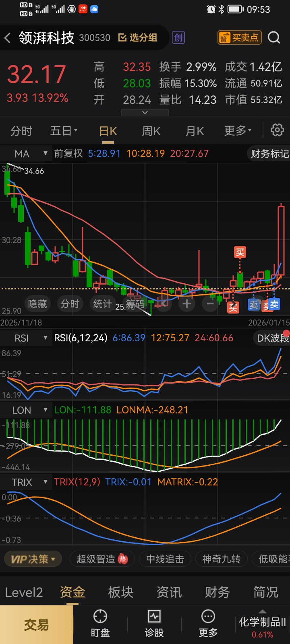This screenshot has height=644, width=290.
Task: Tap the 创 board badge icon
Action: click(x=178, y=38)
